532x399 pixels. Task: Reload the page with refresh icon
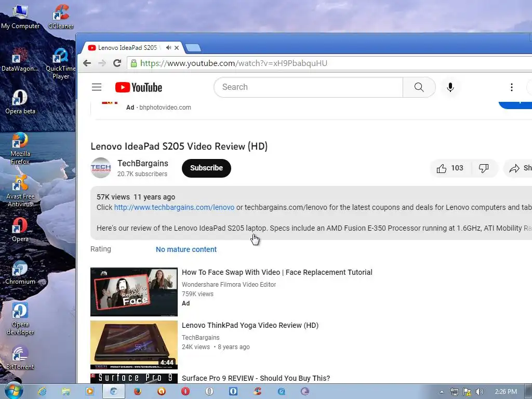(x=117, y=63)
